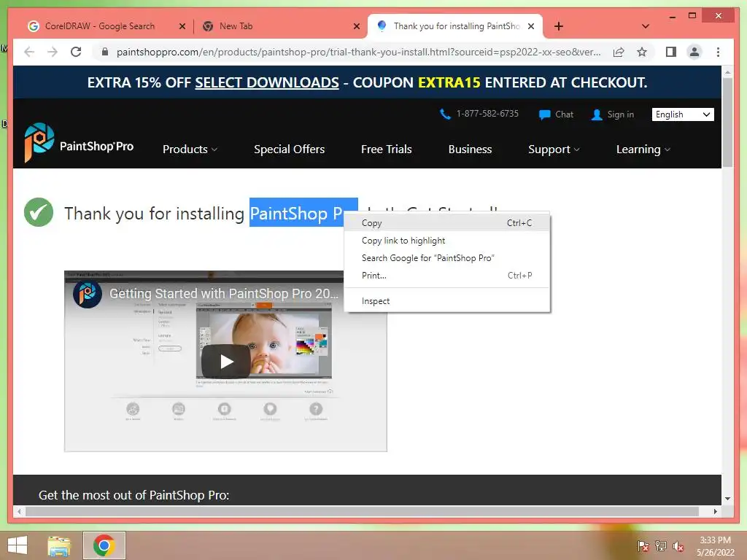This screenshot has height=560, width=747.
Task: Share this page via share icon
Action: [619, 52]
